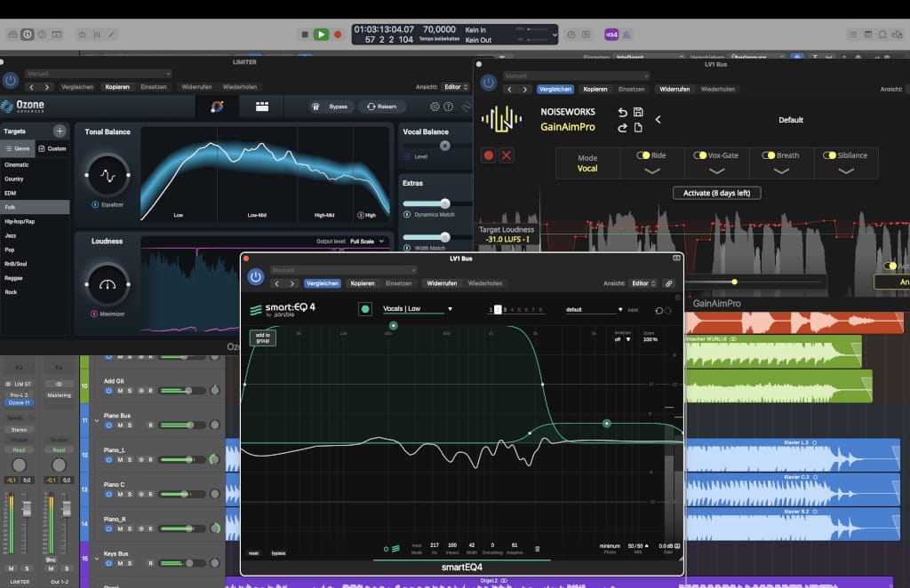Click the Ozone 11 plugin slot in mixer
This screenshot has width=910, height=588.
coord(20,402)
